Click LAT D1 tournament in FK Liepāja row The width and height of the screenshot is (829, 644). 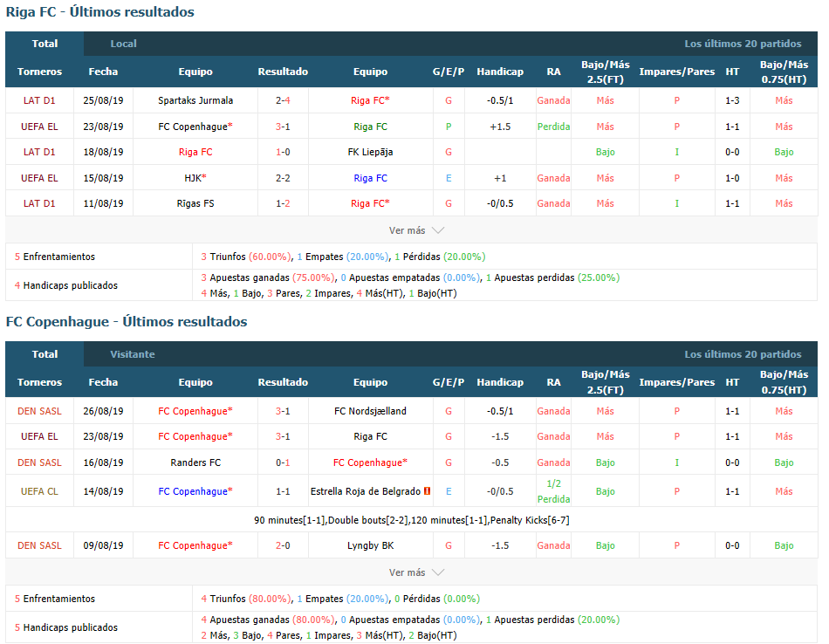pyautogui.click(x=39, y=153)
